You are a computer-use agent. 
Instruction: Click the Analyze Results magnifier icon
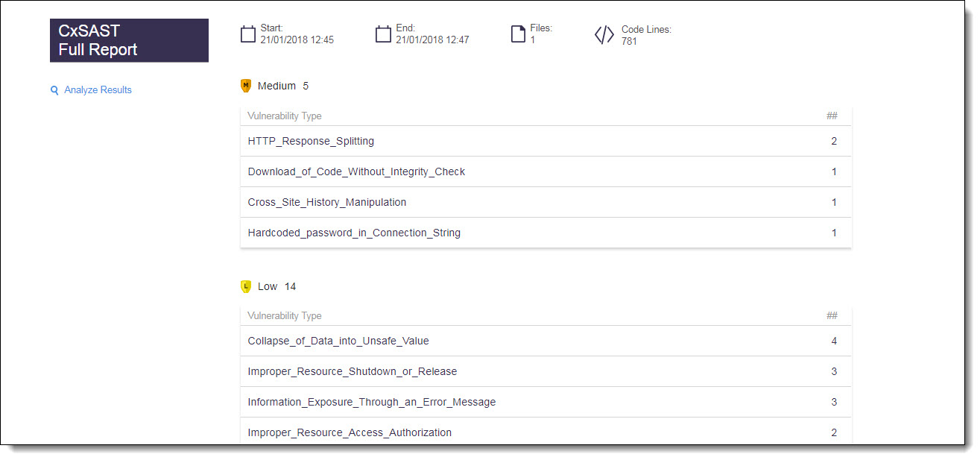pyautogui.click(x=54, y=90)
